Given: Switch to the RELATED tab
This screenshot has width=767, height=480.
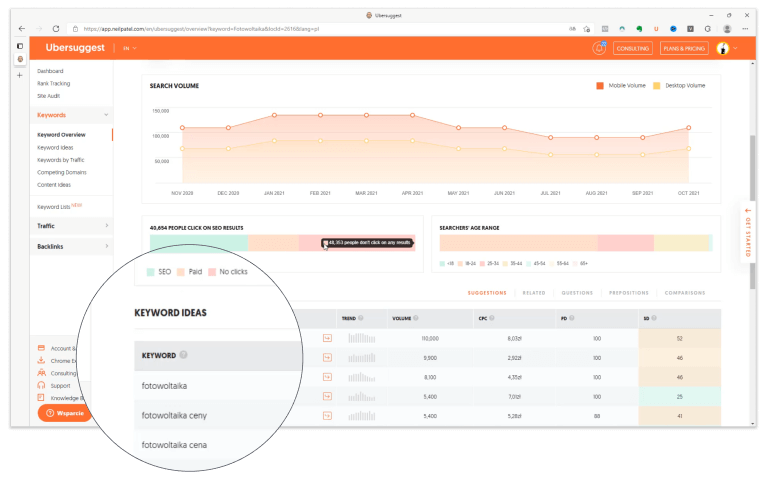Looking at the screenshot, I should click(534, 293).
